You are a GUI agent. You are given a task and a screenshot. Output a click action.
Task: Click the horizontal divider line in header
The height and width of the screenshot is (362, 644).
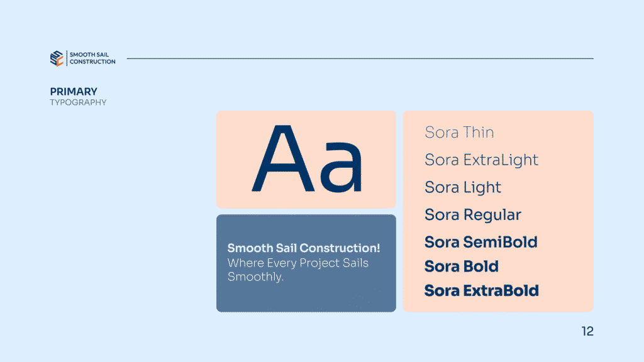click(x=360, y=58)
